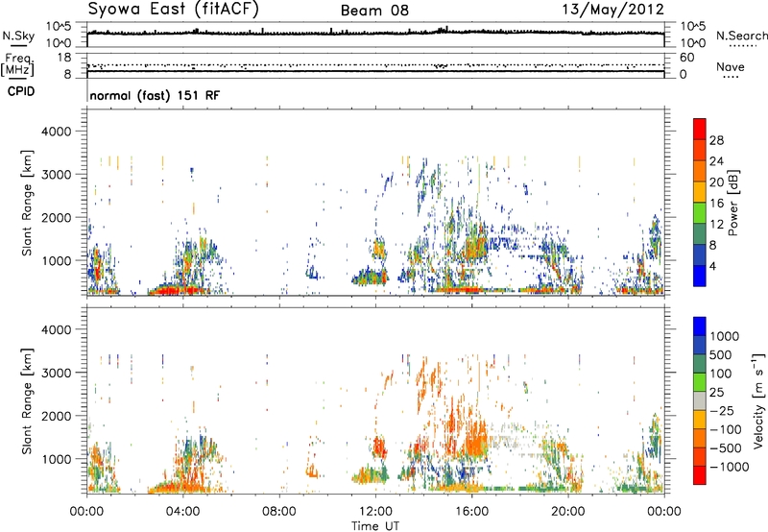Click the frequency axis value '18'
This screenshot has width=768, height=532.
(64, 58)
